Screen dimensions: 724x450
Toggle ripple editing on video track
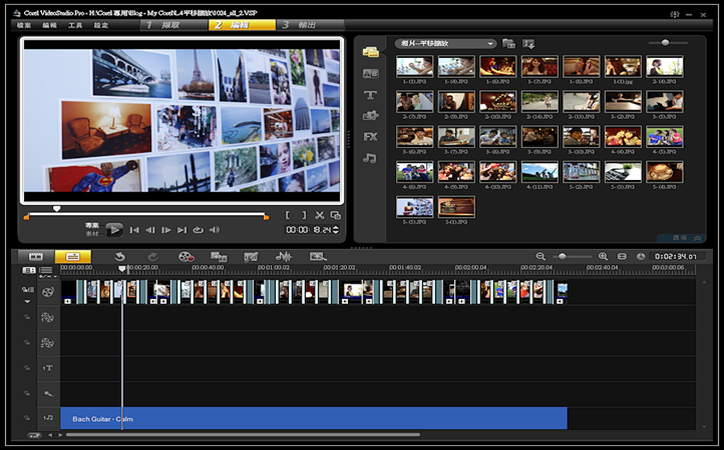tap(28, 289)
